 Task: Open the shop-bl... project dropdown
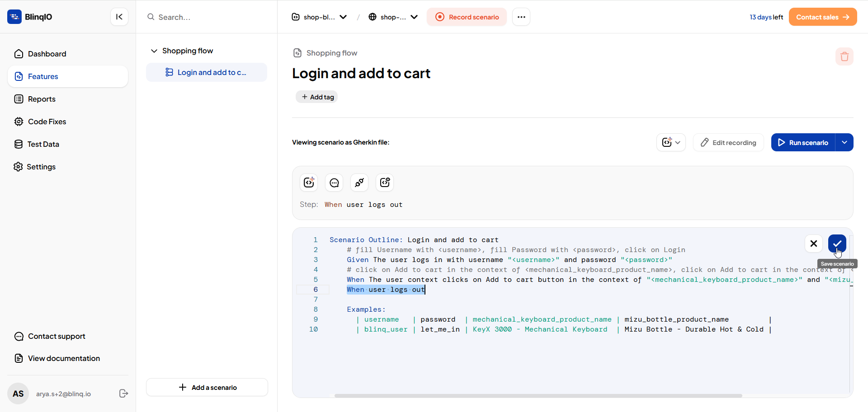(319, 17)
